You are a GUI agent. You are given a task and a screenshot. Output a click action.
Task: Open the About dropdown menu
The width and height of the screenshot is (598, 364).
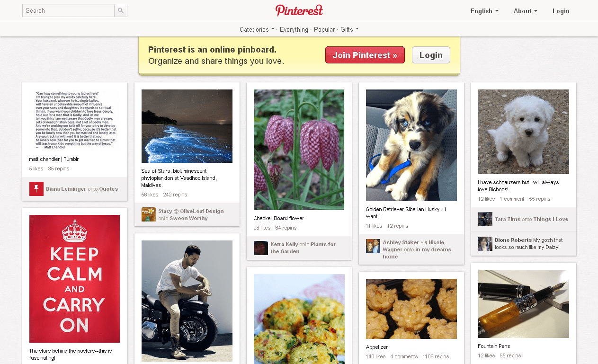tap(525, 11)
